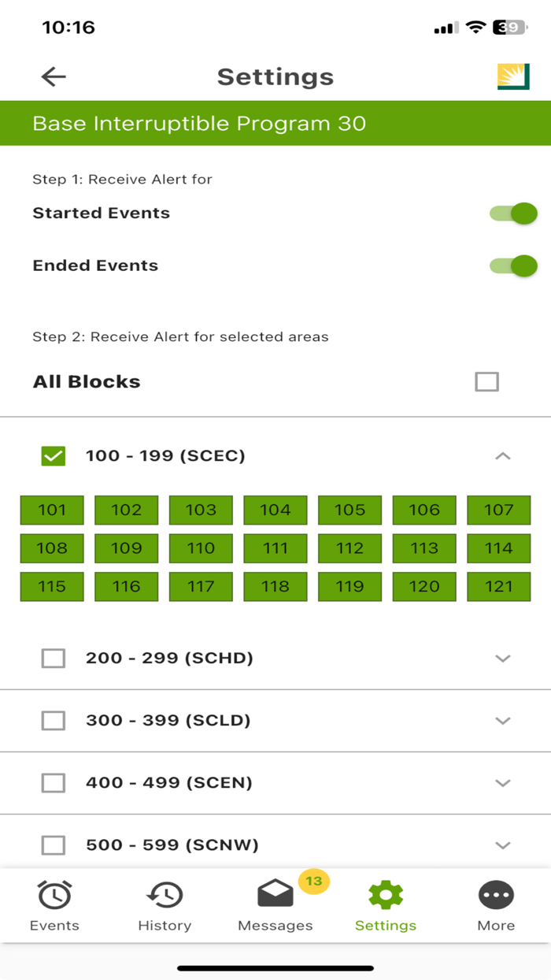The width and height of the screenshot is (551, 980).
Task: Open Messages inbox with 13 unread
Action: pyautogui.click(x=275, y=895)
